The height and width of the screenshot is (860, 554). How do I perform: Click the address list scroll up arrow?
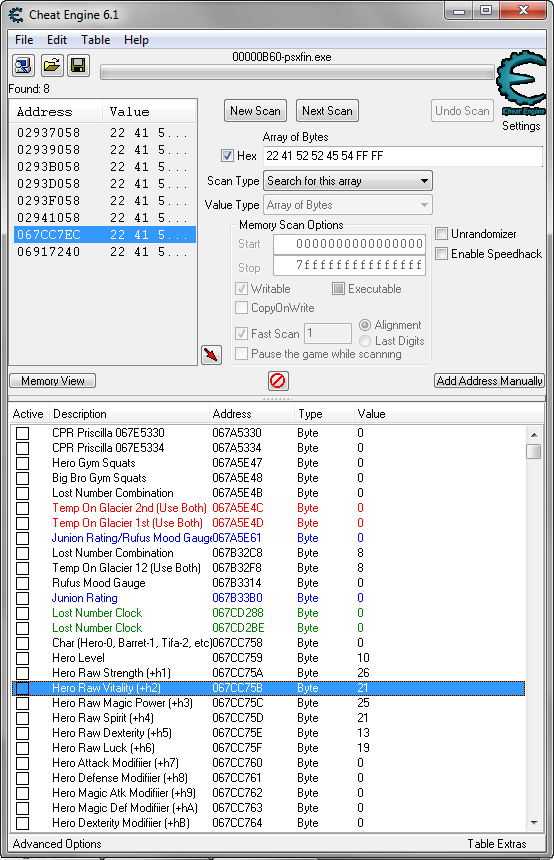pyautogui.click(x=534, y=435)
